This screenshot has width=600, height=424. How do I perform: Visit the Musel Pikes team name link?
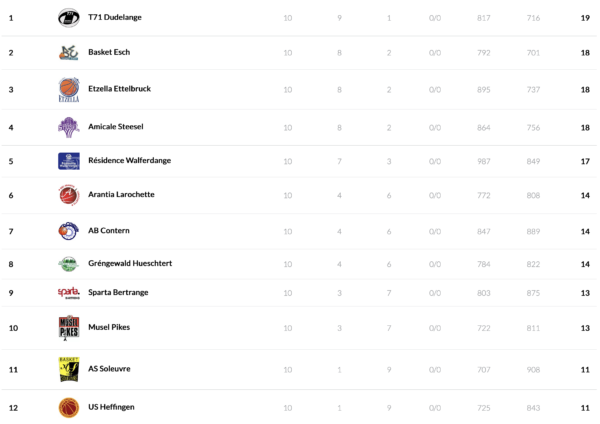click(109, 327)
